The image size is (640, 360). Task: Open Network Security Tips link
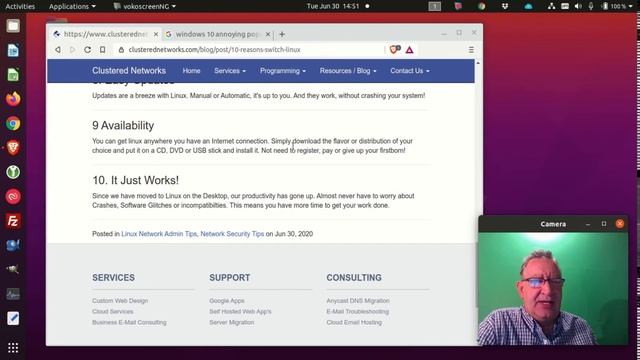[232, 234]
